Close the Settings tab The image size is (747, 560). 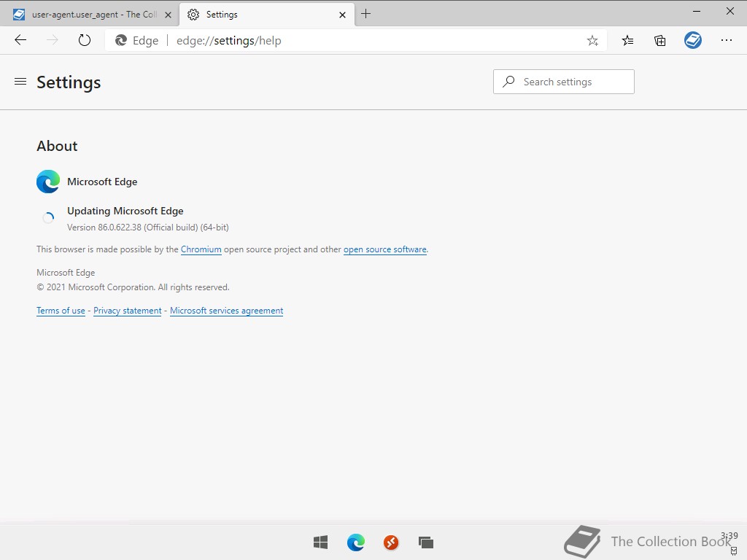click(x=342, y=15)
